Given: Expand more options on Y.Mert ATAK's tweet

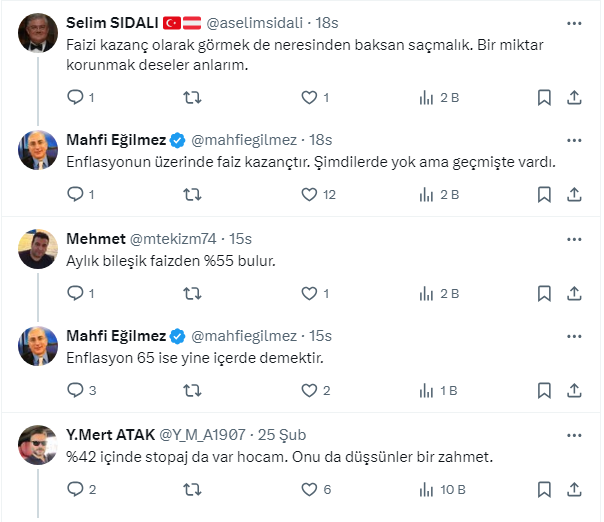Looking at the screenshot, I should pyautogui.click(x=575, y=435).
